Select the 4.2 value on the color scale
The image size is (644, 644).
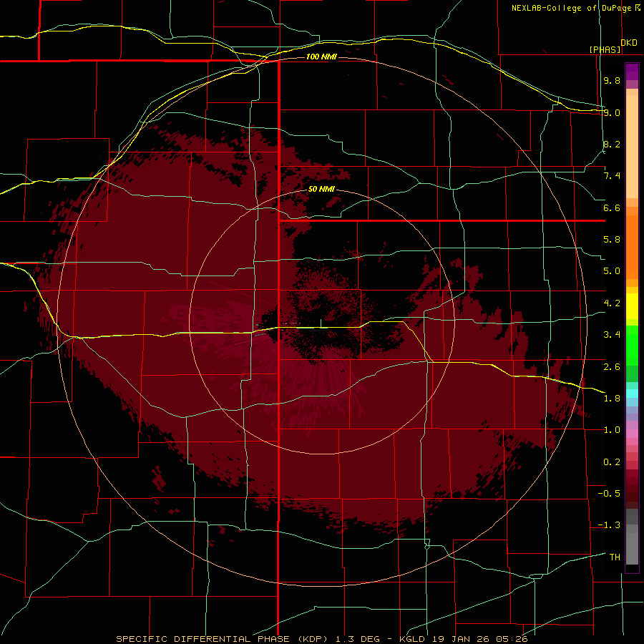612,303
